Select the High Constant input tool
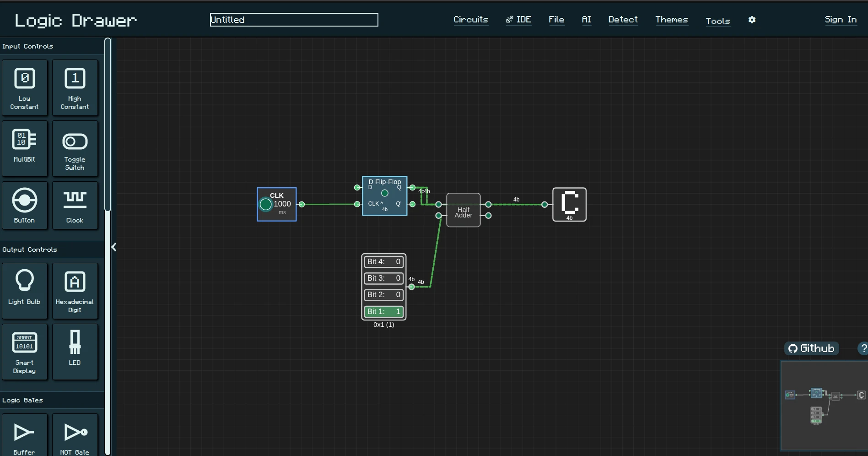868x456 pixels. pyautogui.click(x=75, y=87)
